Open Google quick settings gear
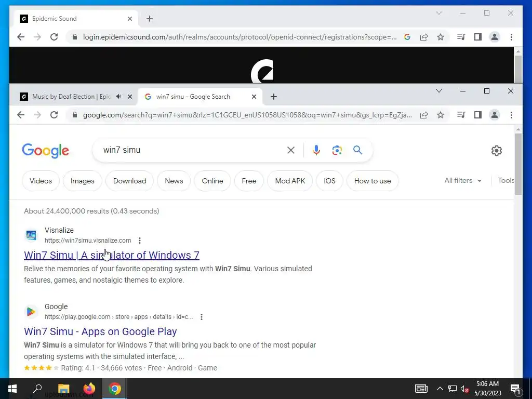The height and width of the screenshot is (399, 532). tap(496, 151)
